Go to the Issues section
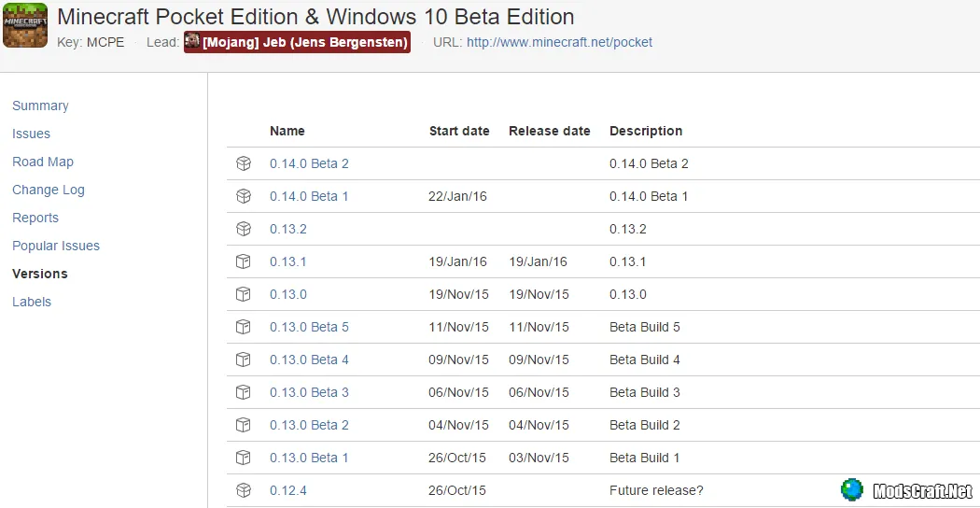Viewport: 980px width, 508px height. [x=31, y=134]
